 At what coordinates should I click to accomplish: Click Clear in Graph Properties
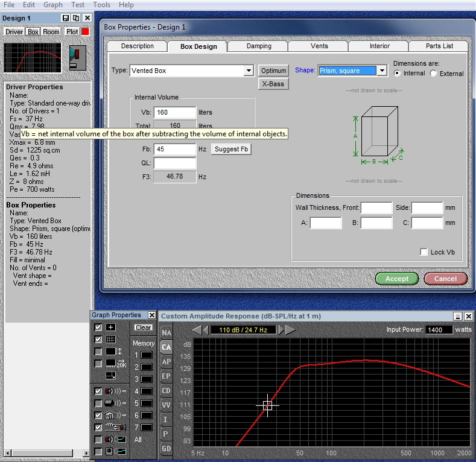click(x=144, y=328)
